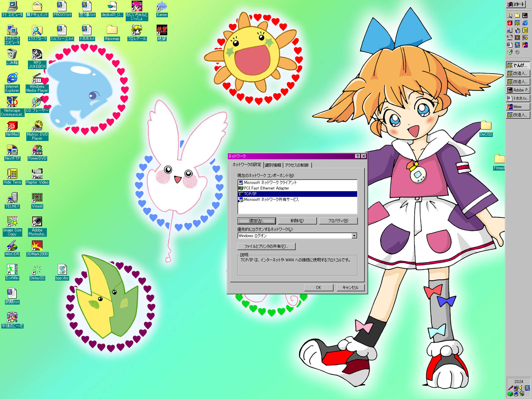This screenshot has height=399, width=532.
Task: Open the MP3 JUKEBOX icon
Action: click(x=37, y=55)
